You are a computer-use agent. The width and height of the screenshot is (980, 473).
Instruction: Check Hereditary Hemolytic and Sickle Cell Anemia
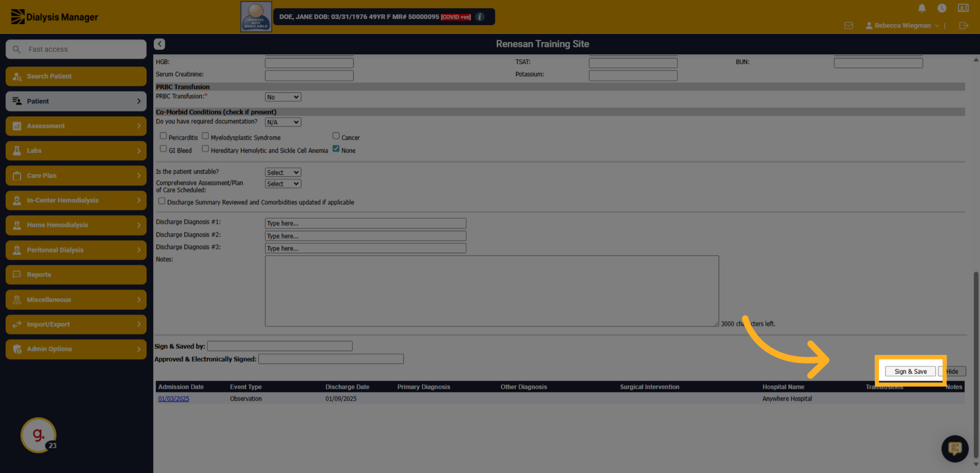tap(205, 149)
